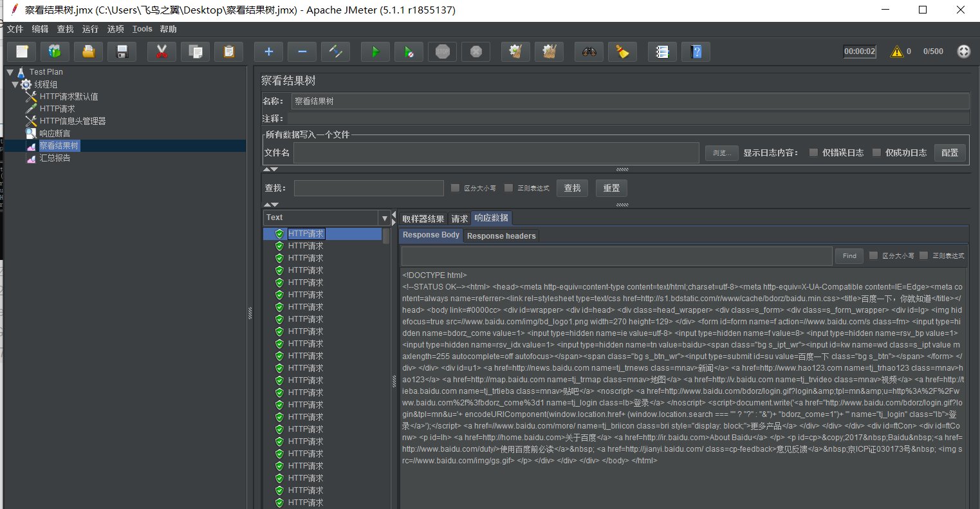Image resolution: width=980 pixels, height=509 pixels.
Task: Open the search binoculars icon
Action: [x=588, y=51]
